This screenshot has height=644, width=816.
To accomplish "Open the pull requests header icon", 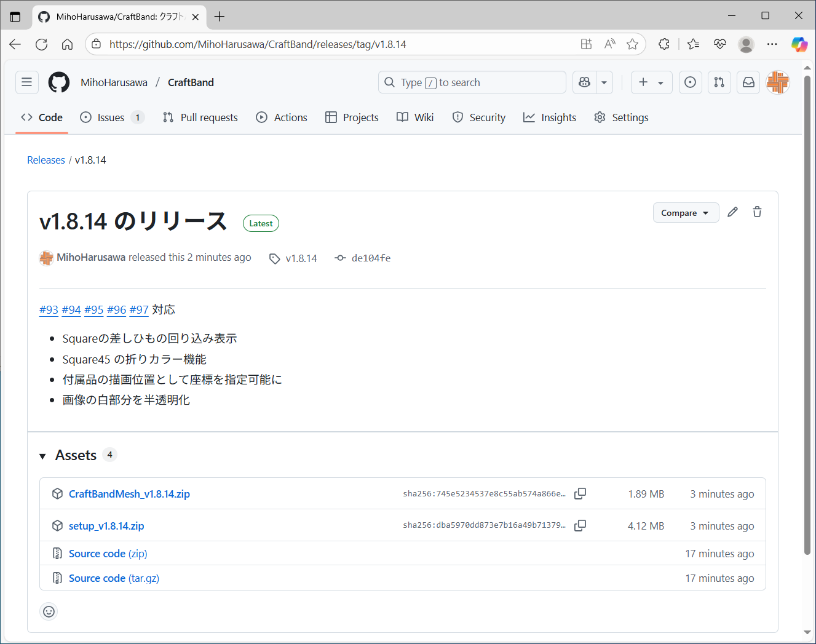I will coord(719,82).
